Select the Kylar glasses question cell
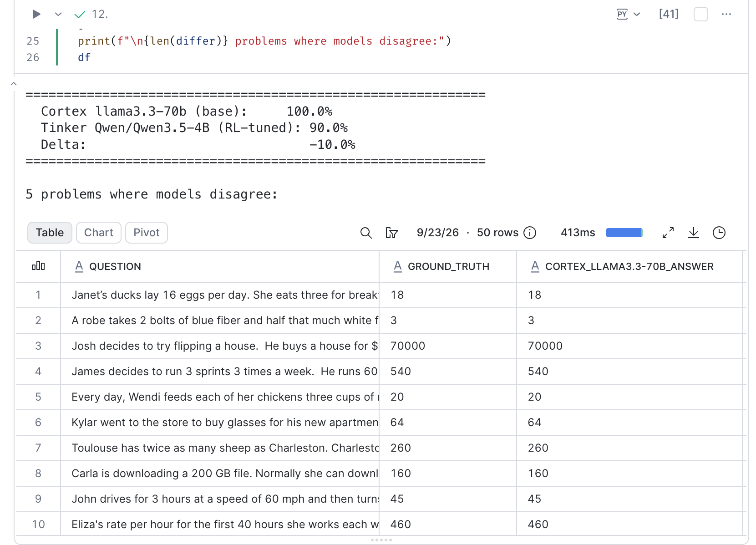 tap(220, 423)
